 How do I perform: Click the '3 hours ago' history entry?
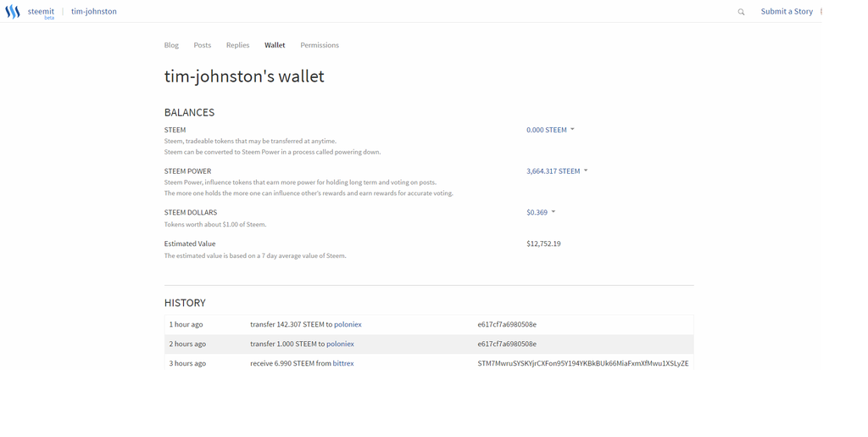click(x=187, y=363)
